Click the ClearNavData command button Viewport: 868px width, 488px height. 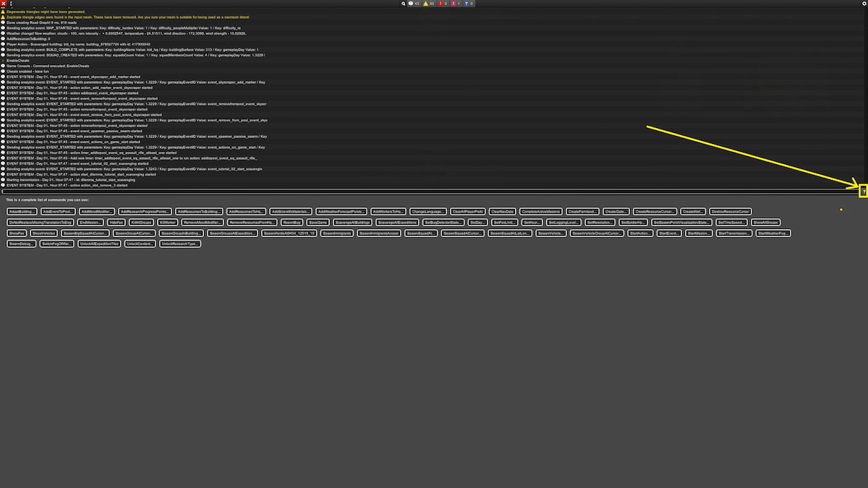pos(501,211)
